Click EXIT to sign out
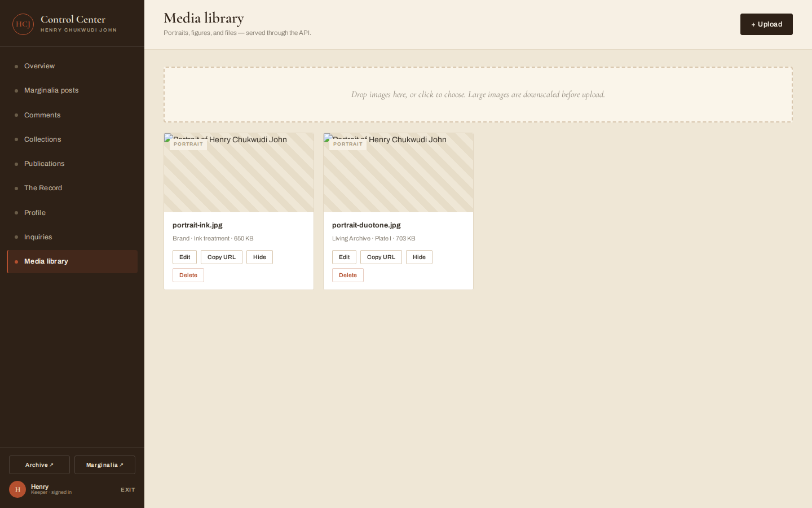Image resolution: width=812 pixels, height=508 pixels. click(128, 490)
